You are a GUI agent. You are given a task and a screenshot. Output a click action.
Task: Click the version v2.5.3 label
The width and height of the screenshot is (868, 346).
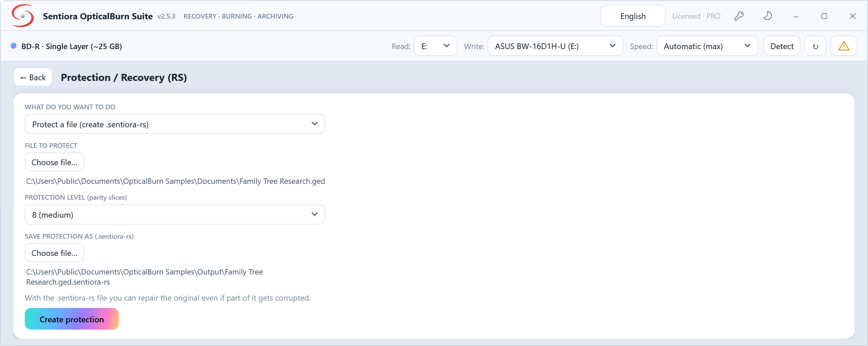[x=166, y=16]
